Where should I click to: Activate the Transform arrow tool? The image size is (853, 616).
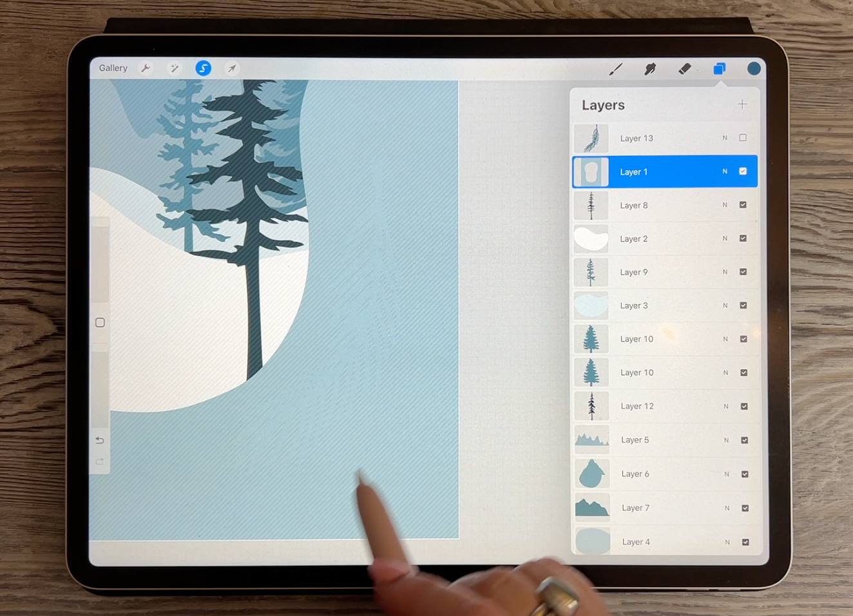click(232, 68)
